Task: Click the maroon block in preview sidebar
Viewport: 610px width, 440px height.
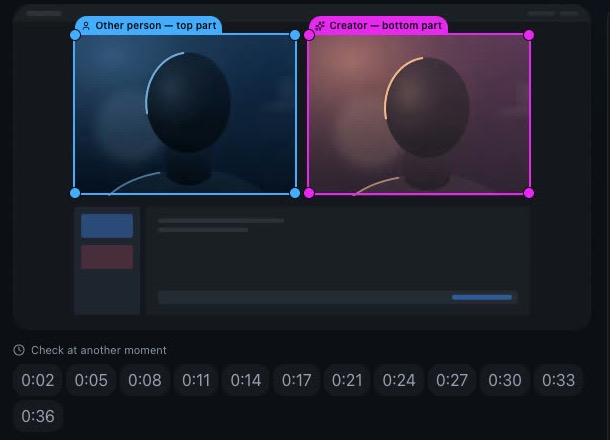Action: tap(107, 257)
